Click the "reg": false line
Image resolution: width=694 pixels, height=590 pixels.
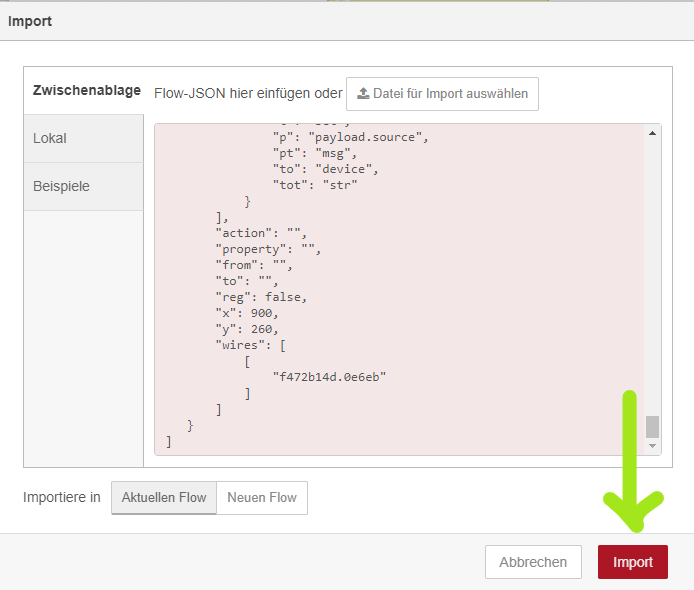[x=261, y=297]
